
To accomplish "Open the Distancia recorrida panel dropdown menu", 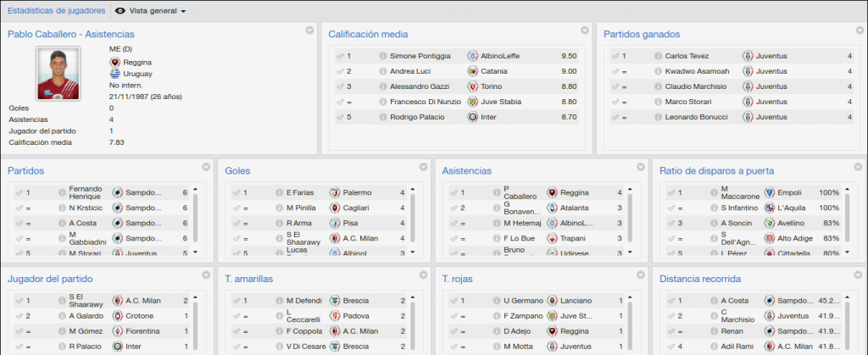I will coord(858,275).
